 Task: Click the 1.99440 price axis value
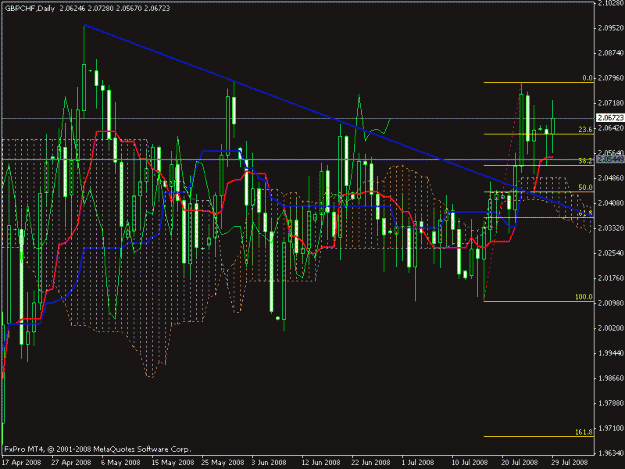click(x=611, y=353)
